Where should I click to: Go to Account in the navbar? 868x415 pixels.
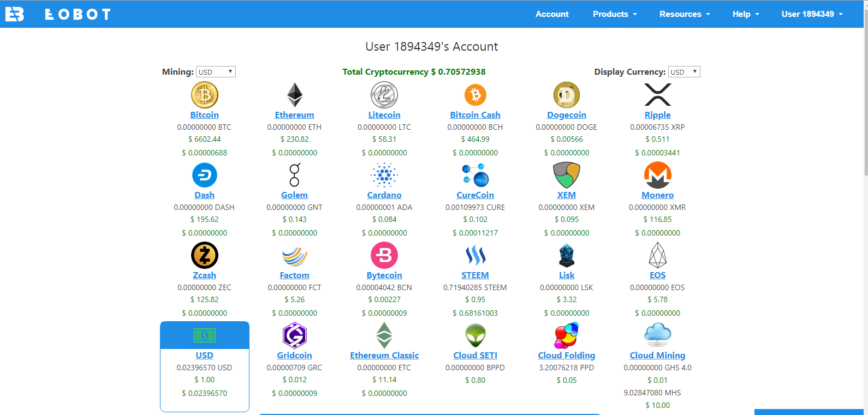[552, 14]
